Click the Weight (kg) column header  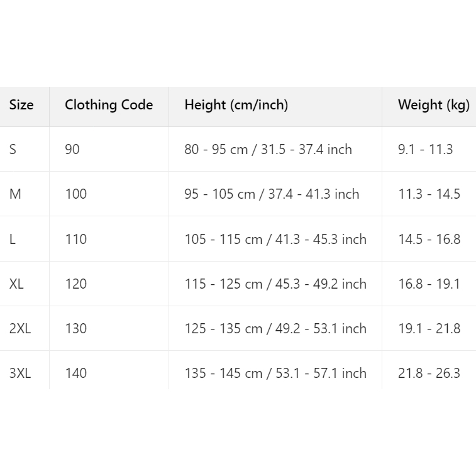433,105
